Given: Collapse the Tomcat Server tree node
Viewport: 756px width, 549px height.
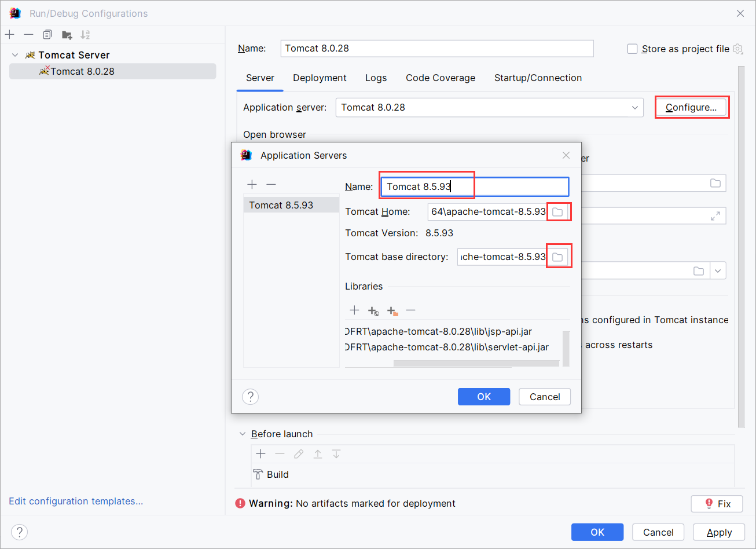Looking at the screenshot, I should point(15,55).
